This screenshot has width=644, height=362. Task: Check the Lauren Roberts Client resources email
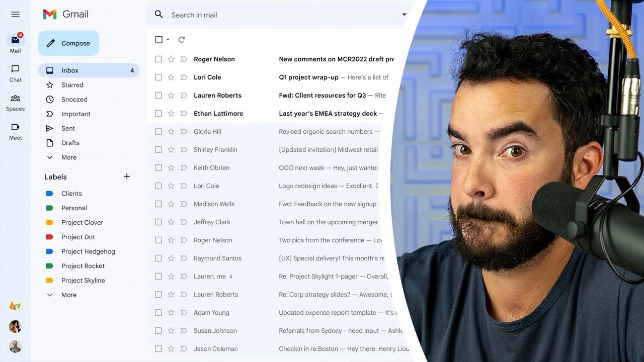coord(158,96)
